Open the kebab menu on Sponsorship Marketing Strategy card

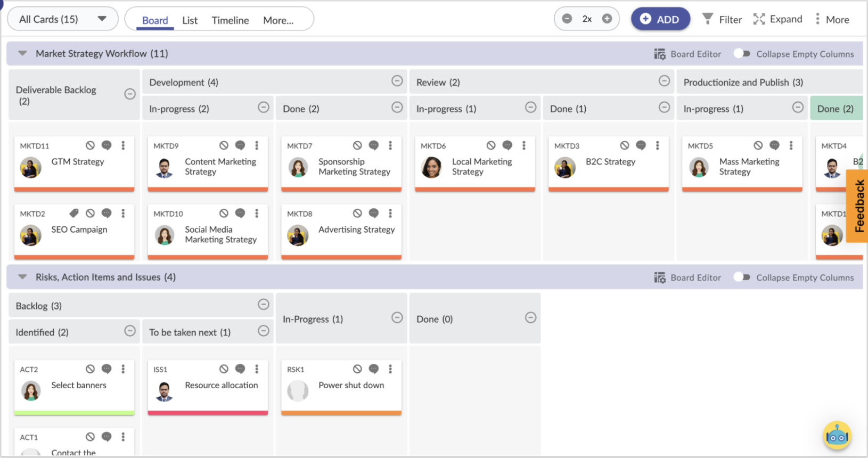click(x=390, y=145)
